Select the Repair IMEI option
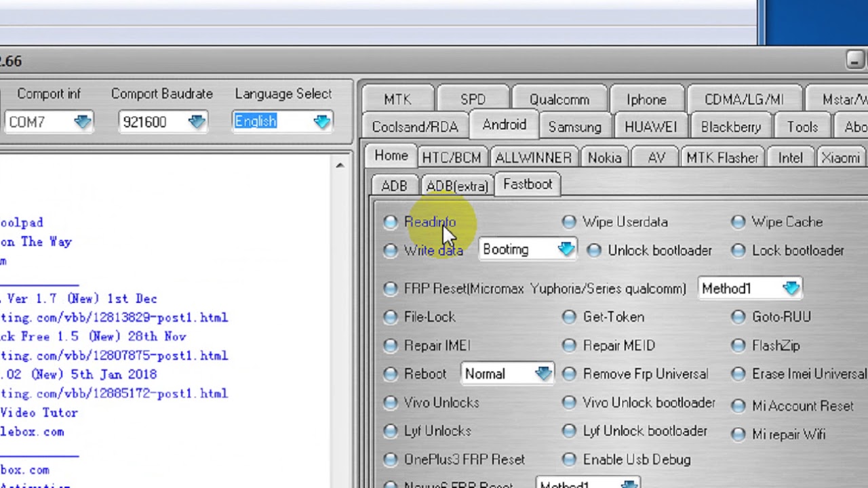Image resolution: width=868 pixels, height=488 pixels. pyautogui.click(x=391, y=346)
